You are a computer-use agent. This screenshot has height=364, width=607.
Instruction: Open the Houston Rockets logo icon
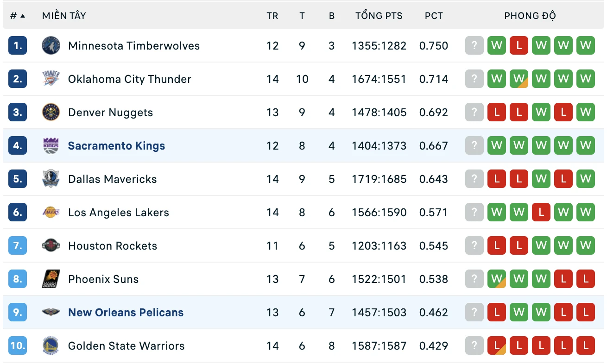click(x=51, y=246)
